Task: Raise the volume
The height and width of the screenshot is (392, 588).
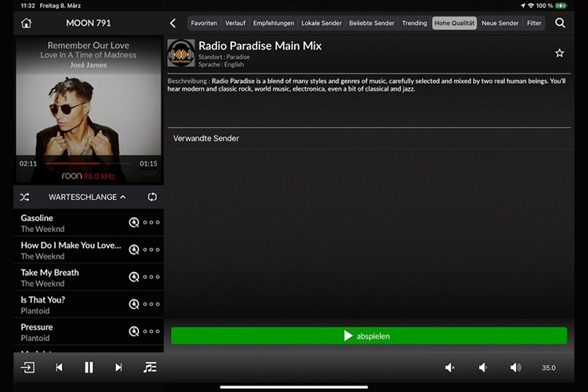Action: 516,368
